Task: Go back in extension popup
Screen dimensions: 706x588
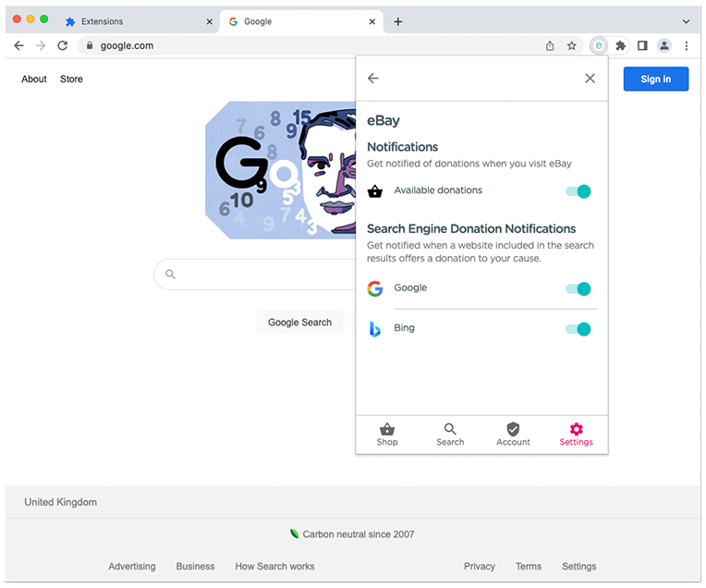Action: pyautogui.click(x=372, y=79)
